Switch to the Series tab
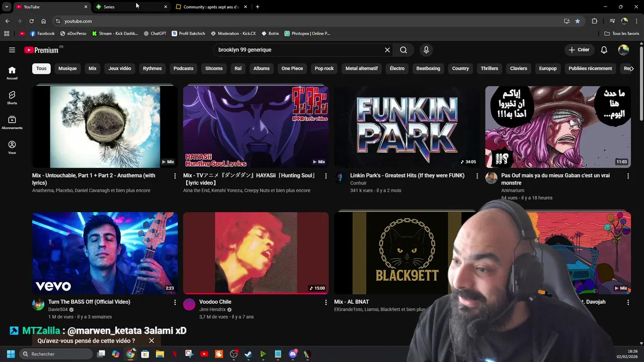The height and width of the screenshot is (362, 644). [x=131, y=7]
